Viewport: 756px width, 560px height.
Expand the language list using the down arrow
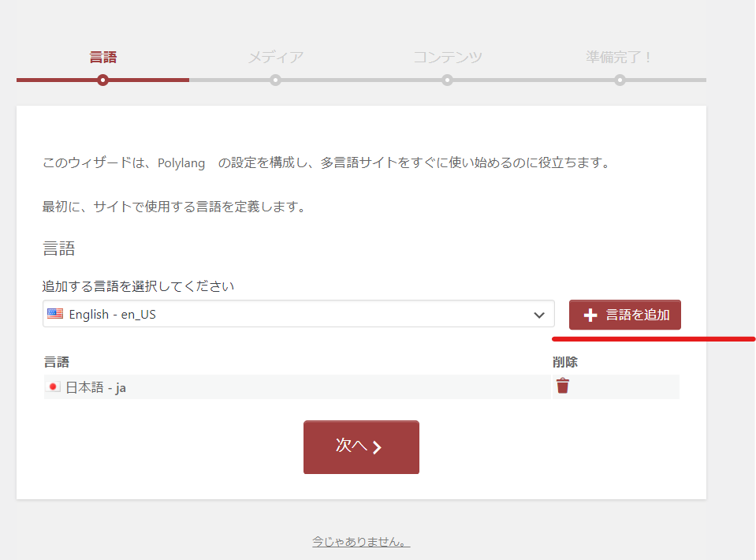(x=539, y=315)
